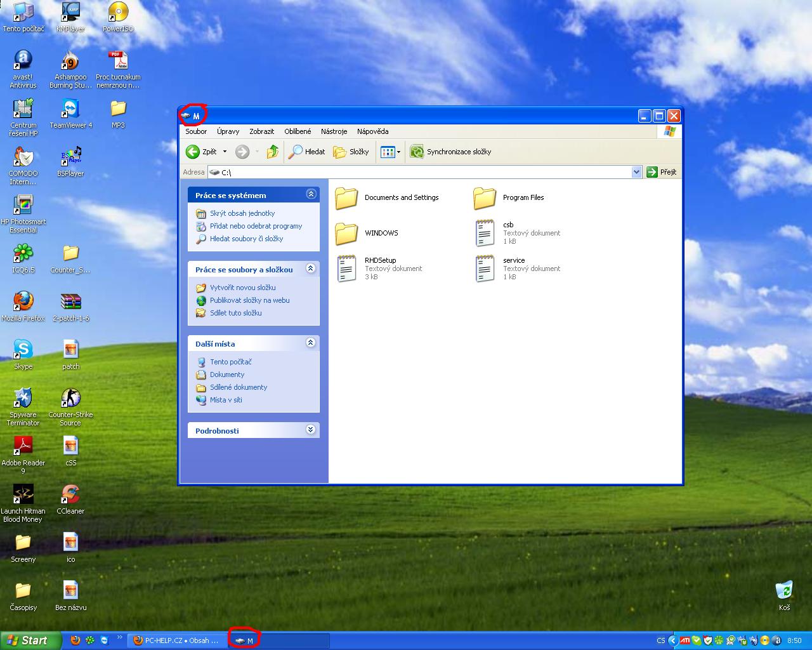This screenshot has width=812, height=650.
Task: Collapse the Práce se systémem panel
Action: [x=311, y=194]
